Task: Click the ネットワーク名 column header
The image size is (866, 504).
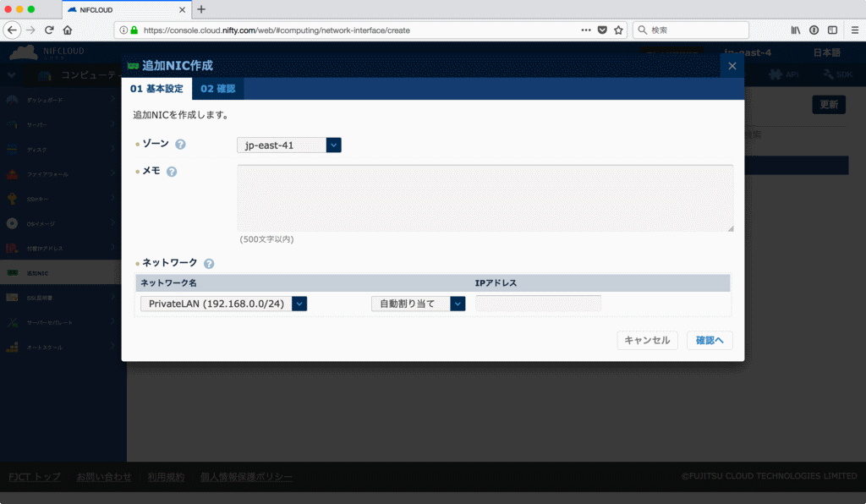Action: click(168, 282)
